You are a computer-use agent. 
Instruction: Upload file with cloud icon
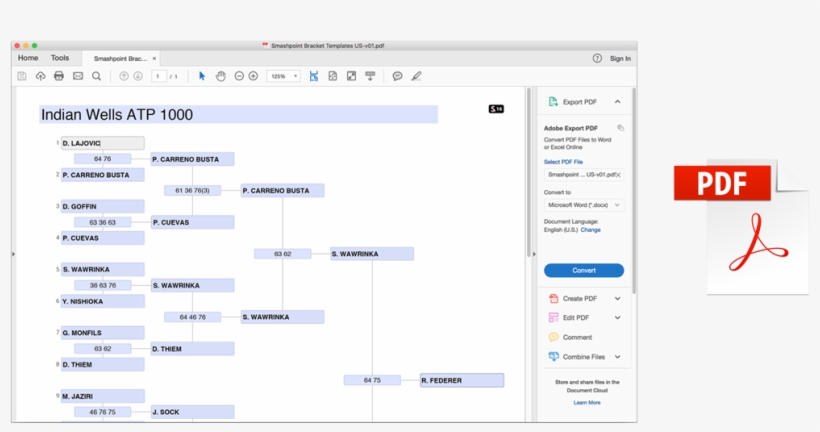40,76
